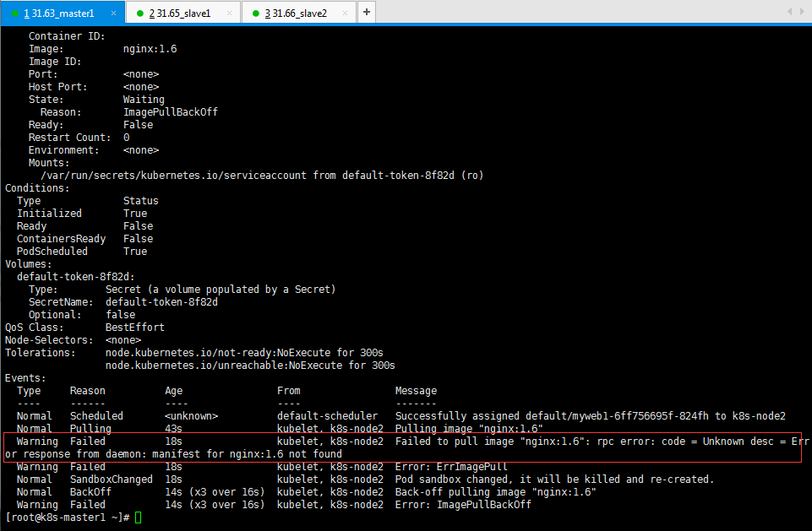The image size is (812, 531).
Task: Click 'Back-off pulling image "nginx:1.6"' message
Action: pos(496,491)
